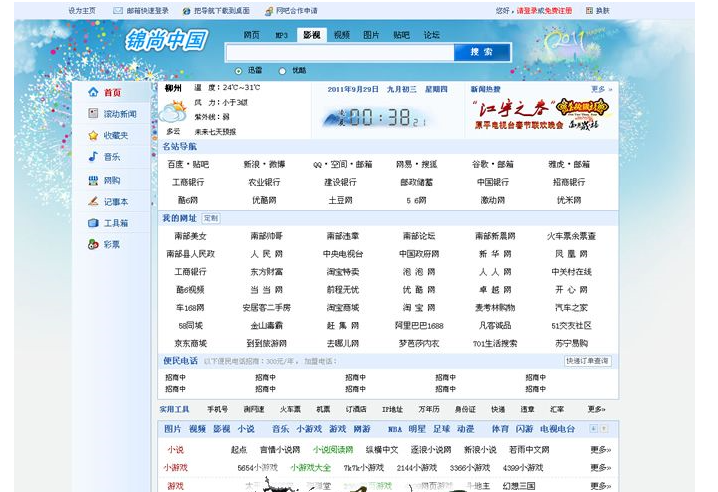This screenshot has height=492, width=718.
Task: Click the envelope icon for 邮箱快速登录
Action: 118,11
